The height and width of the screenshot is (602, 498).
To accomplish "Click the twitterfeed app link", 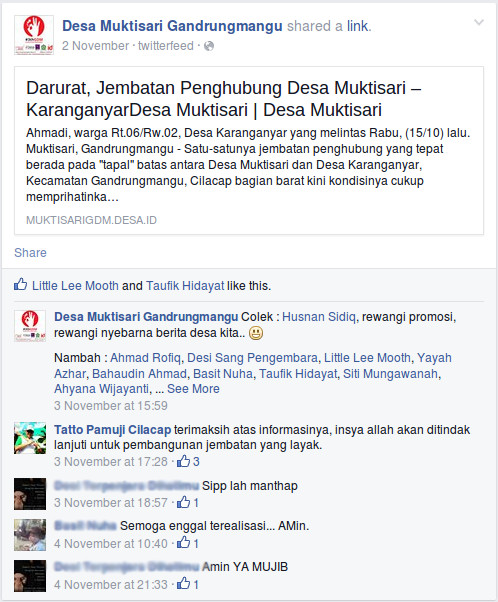I will pos(166,46).
